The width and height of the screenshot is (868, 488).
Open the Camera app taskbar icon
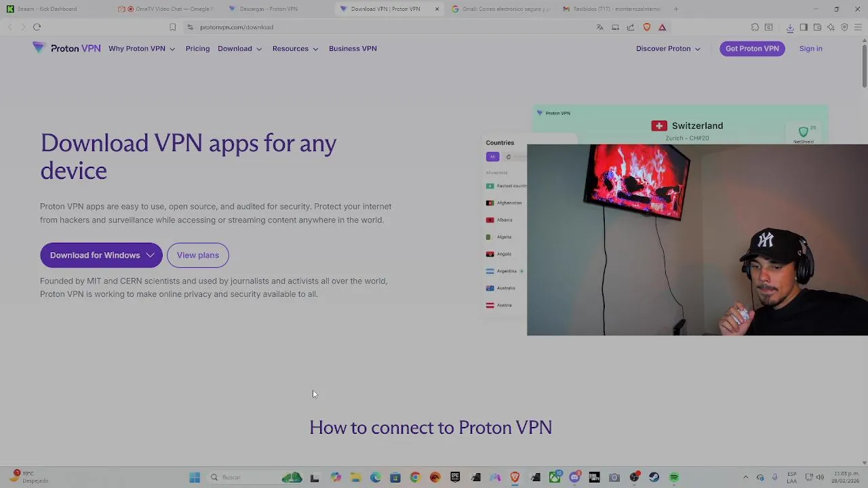[614, 477]
